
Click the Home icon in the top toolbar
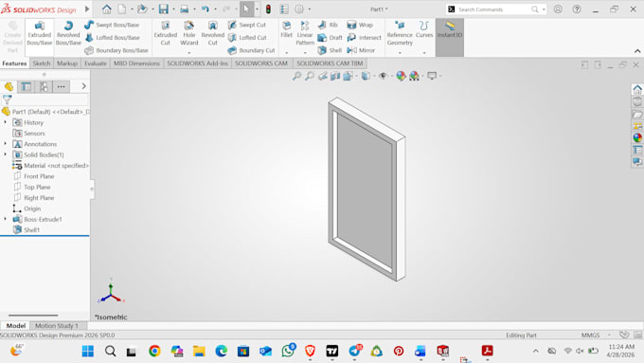(106, 9)
